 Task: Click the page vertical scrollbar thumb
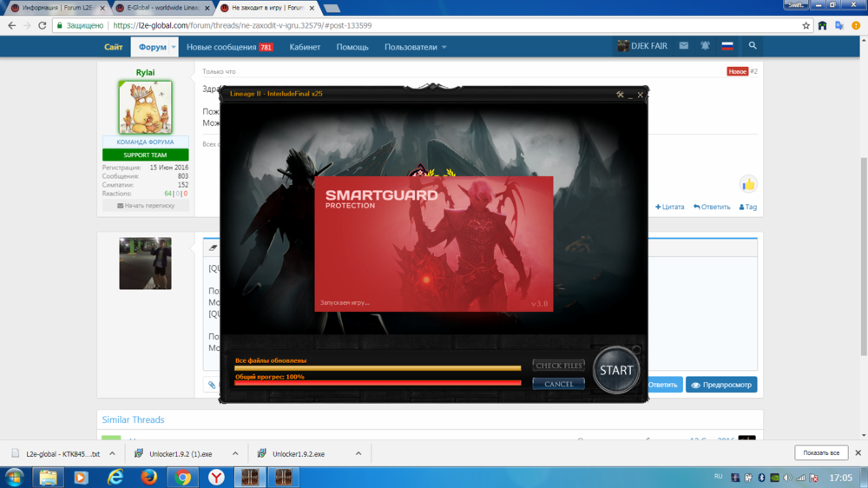pos(864,256)
